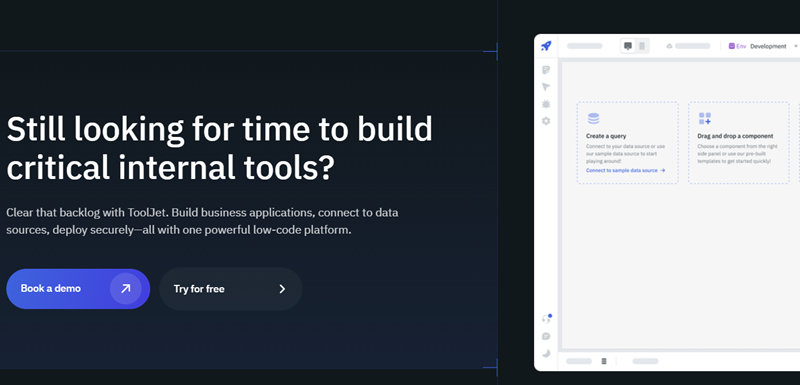Image resolution: width=800 pixels, height=385 pixels.
Task: Click the Try for free button
Action: (x=231, y=289)
